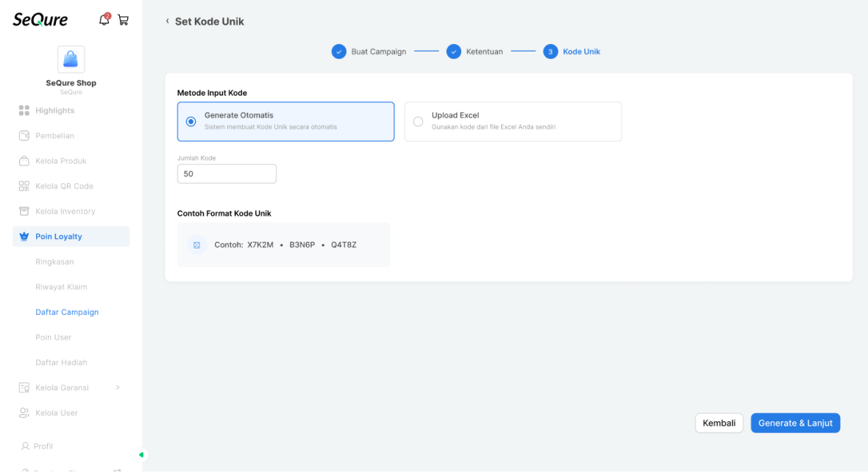Open Kelola User menu item
Viewport: 868px width, 472px height.
[71, 412]
